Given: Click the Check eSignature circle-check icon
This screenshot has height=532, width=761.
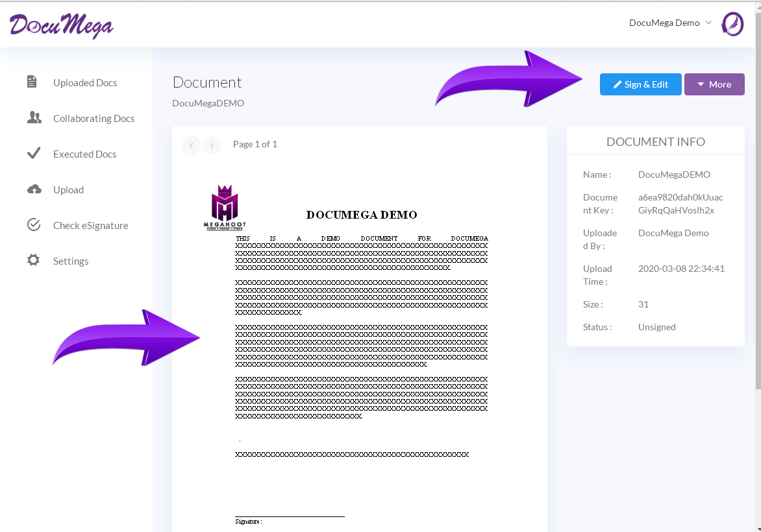Looking at the screenshot, I should point(34,224).
